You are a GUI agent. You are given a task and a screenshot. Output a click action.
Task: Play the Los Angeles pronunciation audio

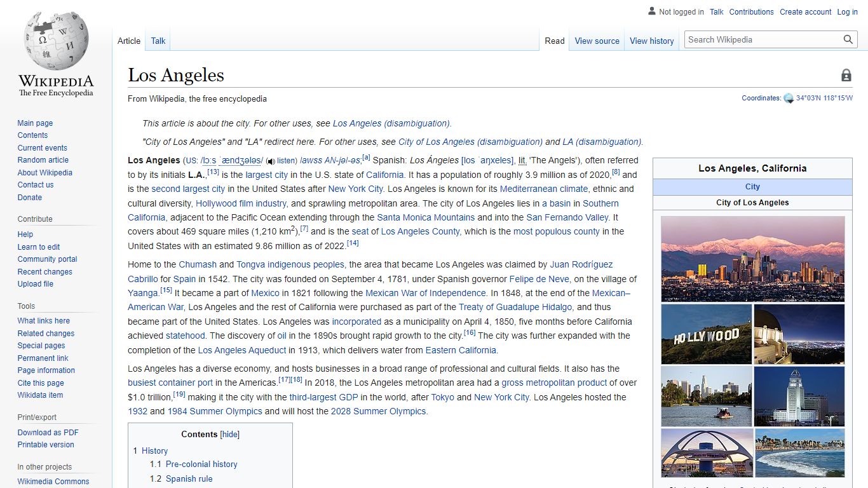coord(271,161)
